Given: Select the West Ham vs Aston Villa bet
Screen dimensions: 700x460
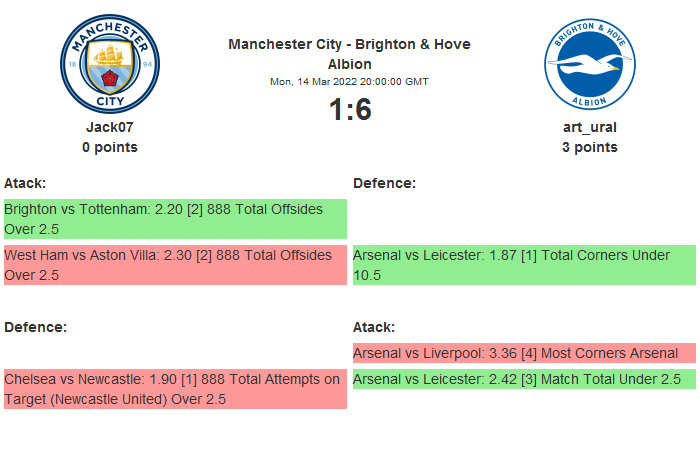Looking at the screenshot, I should point(175,265).
